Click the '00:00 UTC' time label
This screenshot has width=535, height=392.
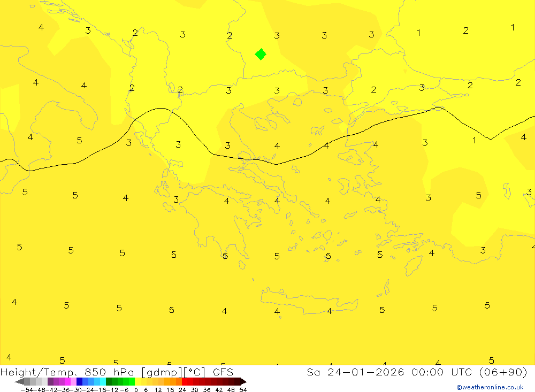[441, 372]
